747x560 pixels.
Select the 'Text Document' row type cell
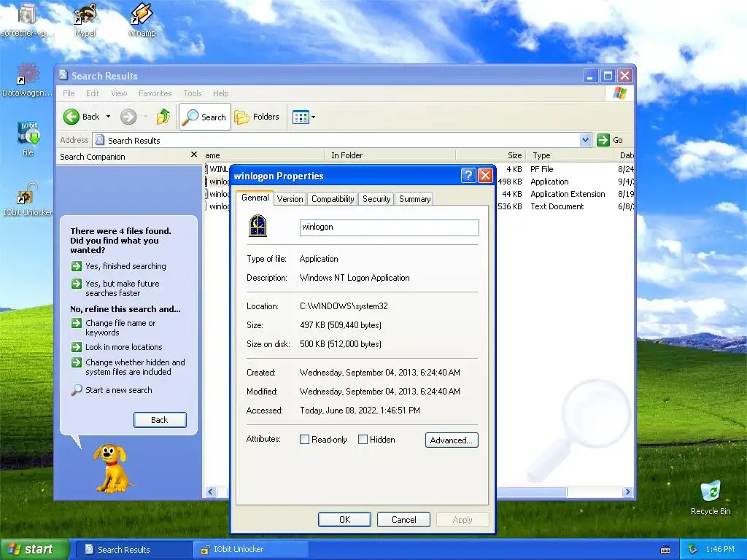[557, 206]
